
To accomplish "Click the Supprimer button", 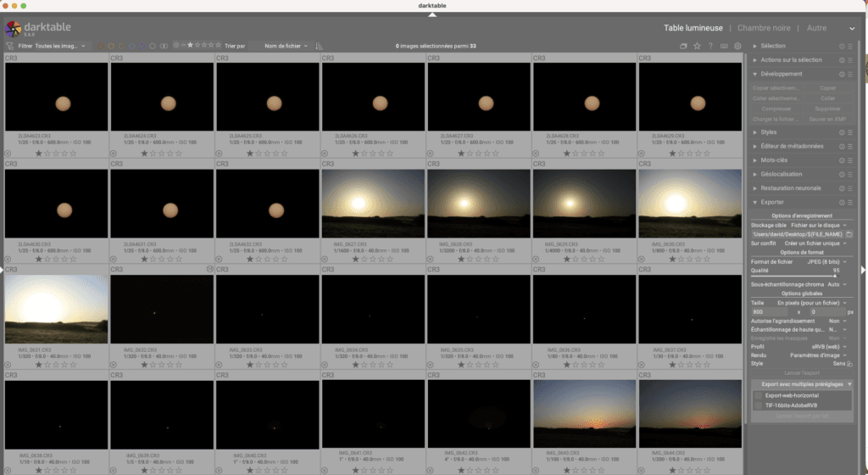I will coord(827,109).
